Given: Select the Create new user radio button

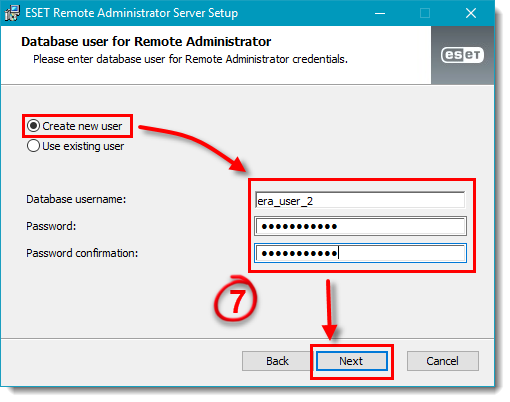Looking at the screenshot, I should coord(33,126).
